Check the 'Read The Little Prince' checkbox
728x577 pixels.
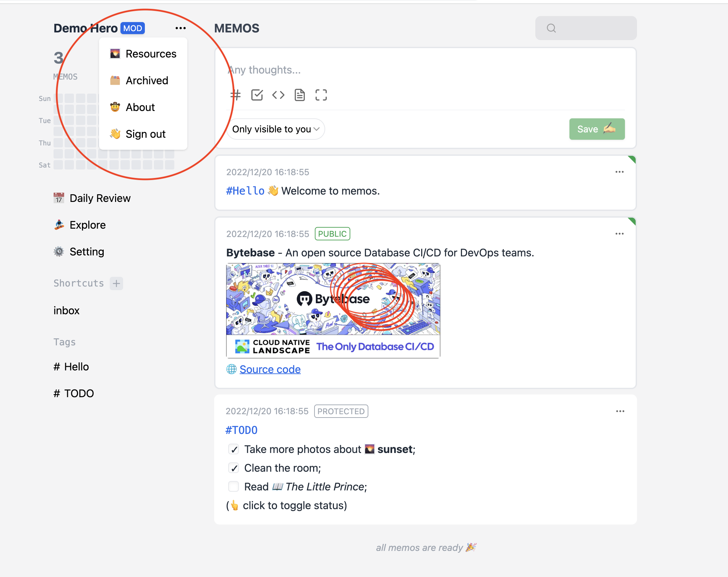click(x=234, y=486)
